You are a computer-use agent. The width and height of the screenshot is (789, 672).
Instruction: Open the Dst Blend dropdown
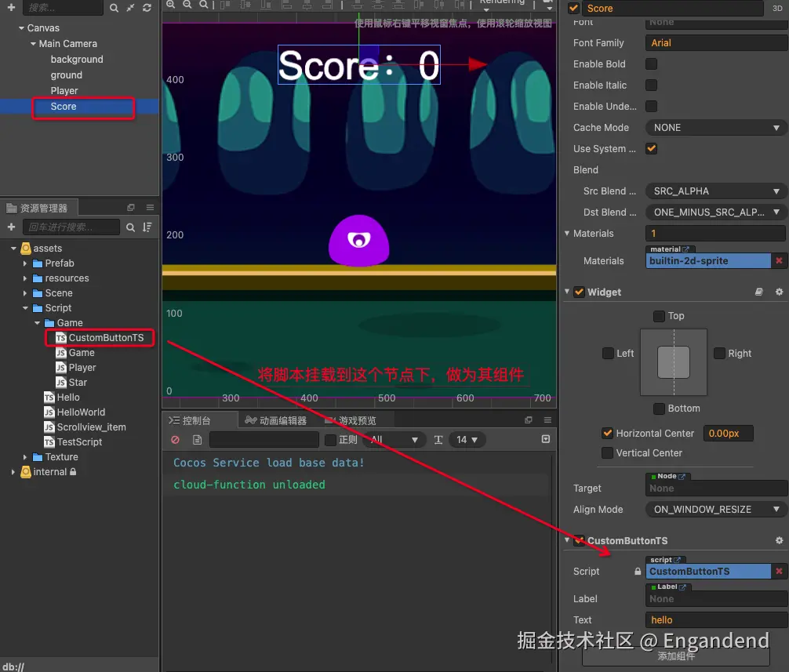pyautogui.click(x=716, y=212)
